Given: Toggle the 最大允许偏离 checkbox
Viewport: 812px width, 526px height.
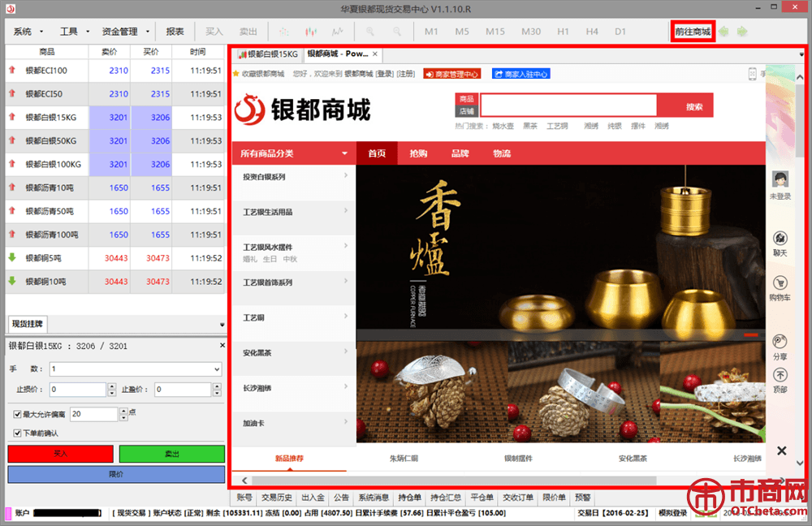Looking at the screenshot, I should 18,414.
